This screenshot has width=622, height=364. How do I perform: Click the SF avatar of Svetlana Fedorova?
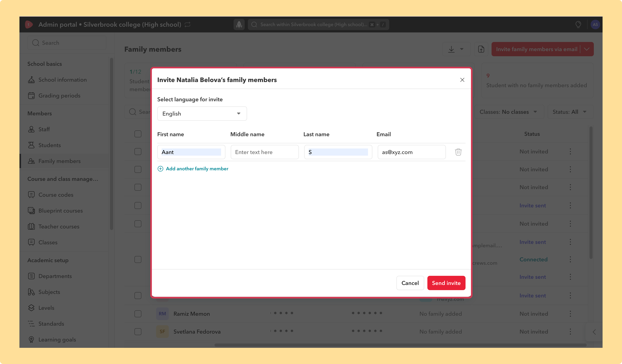(162, 332)
